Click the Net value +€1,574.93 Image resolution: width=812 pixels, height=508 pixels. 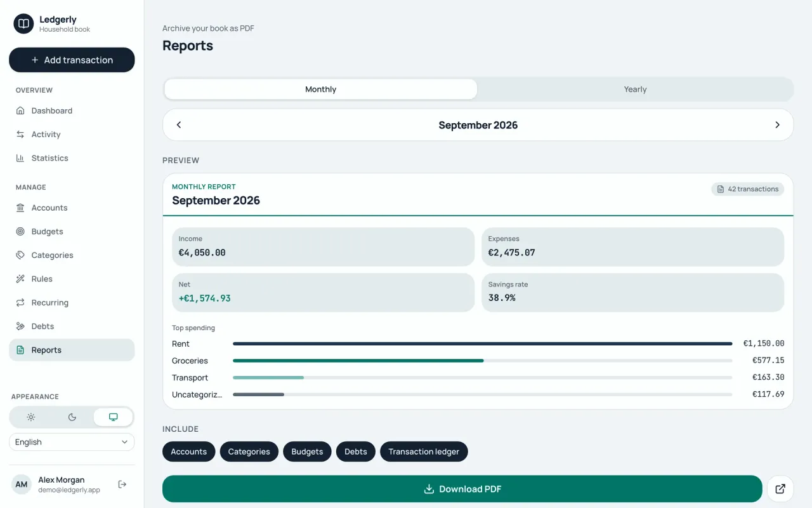point(205,298)
